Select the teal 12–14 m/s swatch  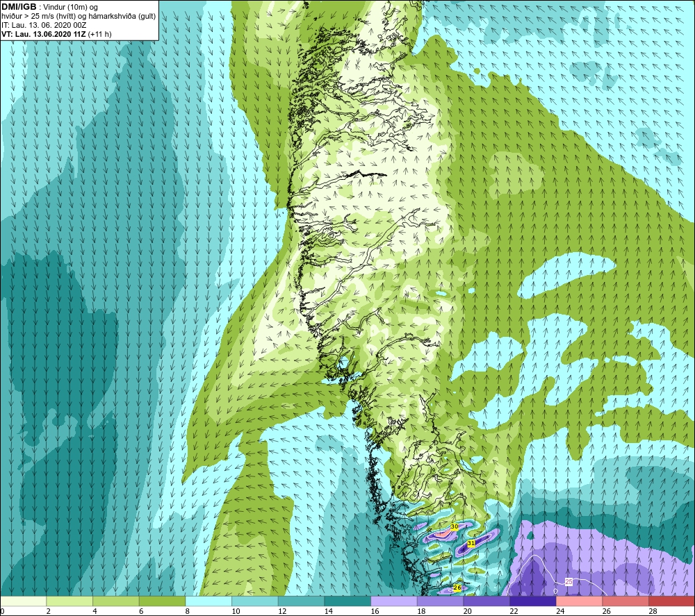tap(301, 601)
